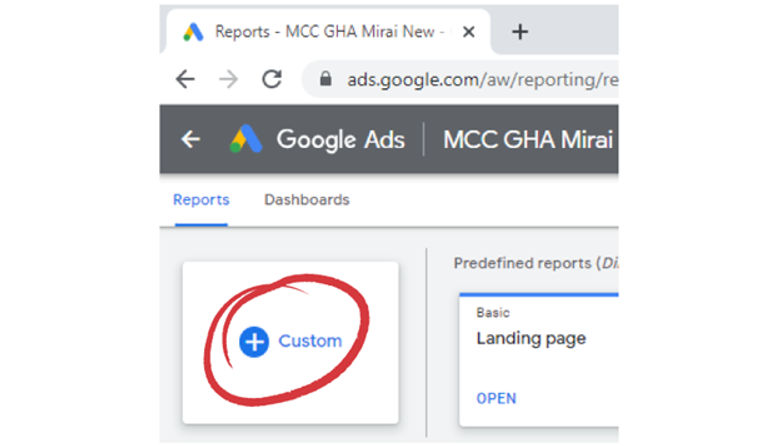
Task: Open a new browser tab with plus icon
Action: [520, 32]
